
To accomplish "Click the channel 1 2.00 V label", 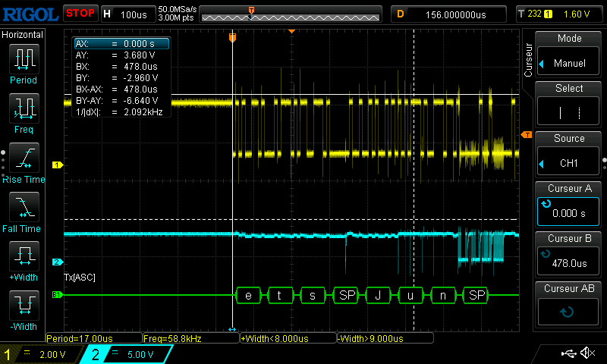I will (52, 354).
